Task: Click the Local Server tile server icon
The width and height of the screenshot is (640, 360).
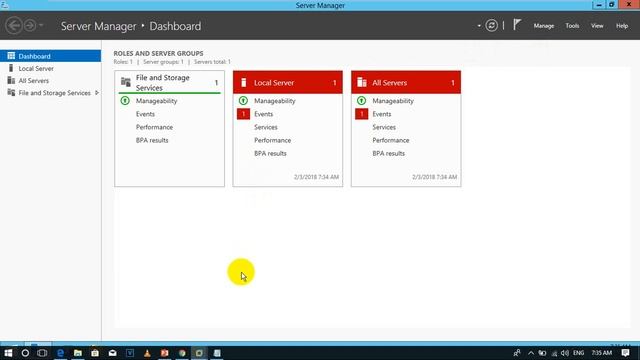Action: pos(243,82)
